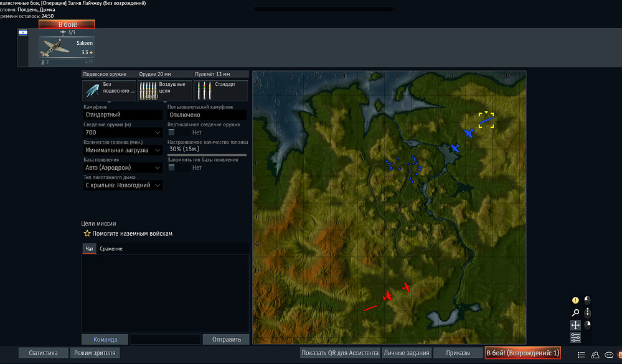
Task: Adjust the custom fuel amount slider
Action: 207,155
